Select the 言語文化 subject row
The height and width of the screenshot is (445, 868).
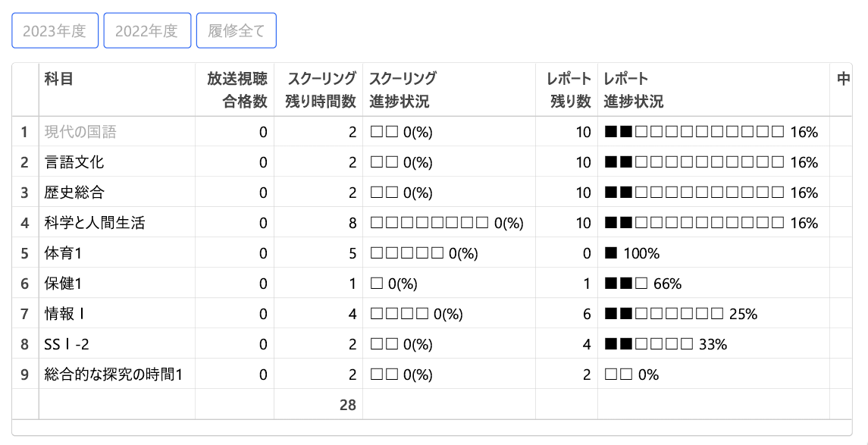coord(74,162)
